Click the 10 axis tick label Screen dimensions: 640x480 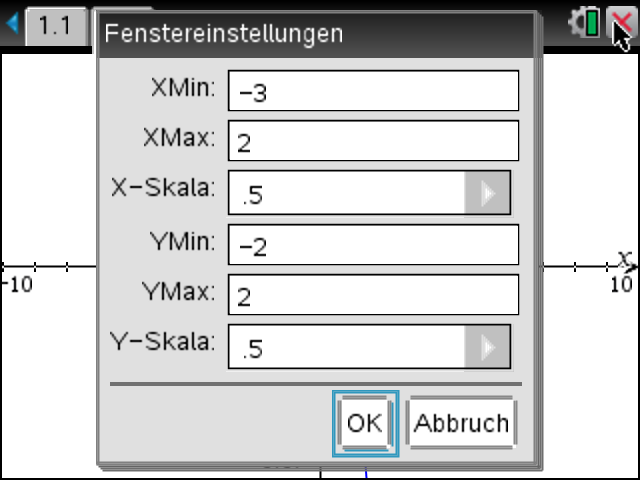(x=620, y=285)
